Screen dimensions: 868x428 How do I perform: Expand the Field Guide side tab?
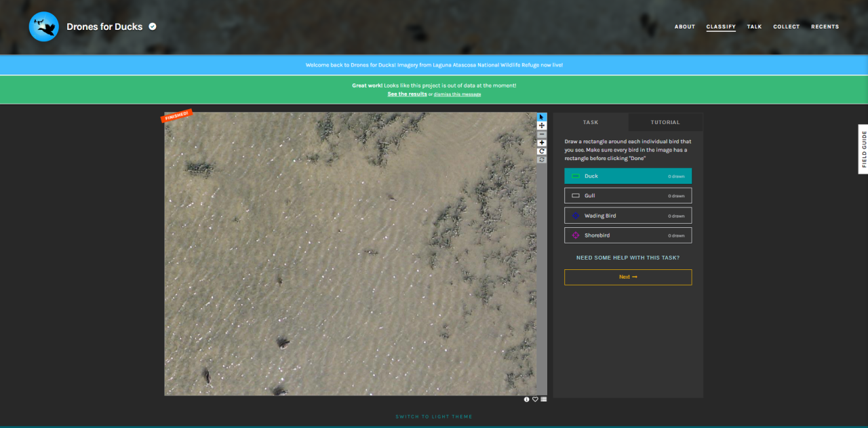coord(863,149)
